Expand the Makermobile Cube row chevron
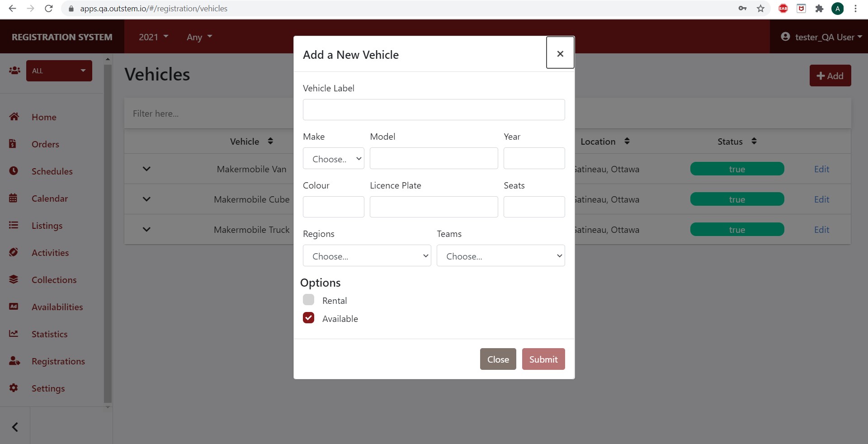The image size is (868, 444). 146,199
